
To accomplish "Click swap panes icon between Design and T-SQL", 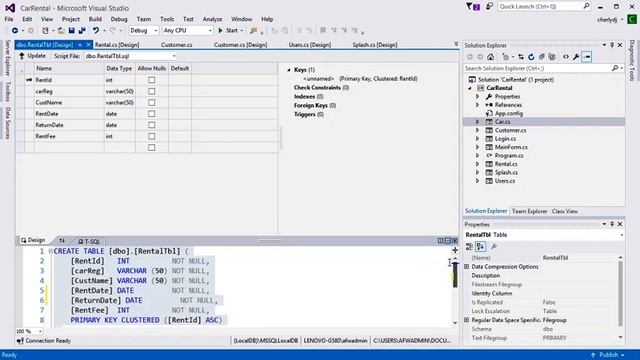I will tap(62, 241).
